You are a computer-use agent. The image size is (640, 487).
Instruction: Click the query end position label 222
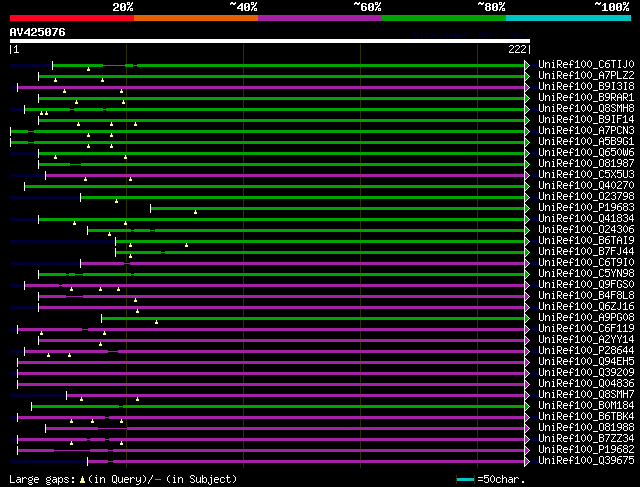click(x=517, y=49)
